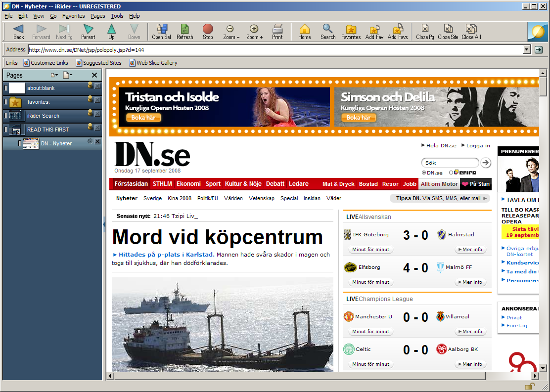Click the Address URL field
The width and height of the screenshot is (550, 392).
[x=275, y=50]
